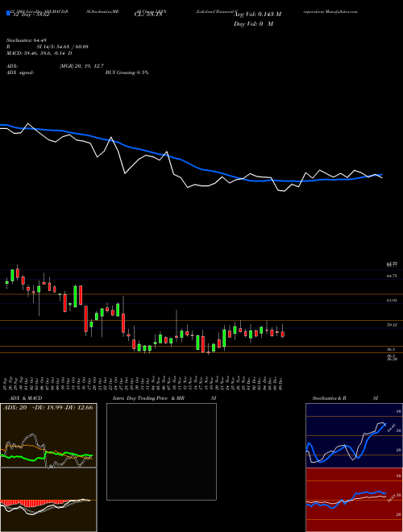Click the 'SI 14/3: 54.68 / 69.08' value
Image resolution: width=403 pixels, height=532 pixels.
pyautogui.click(x=63, y=47)
